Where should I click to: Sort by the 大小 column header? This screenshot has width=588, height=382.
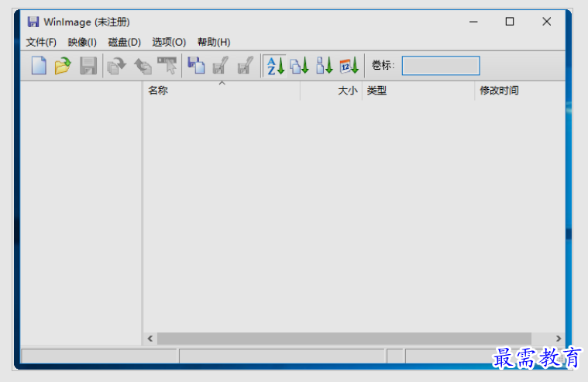coord(331,91)
